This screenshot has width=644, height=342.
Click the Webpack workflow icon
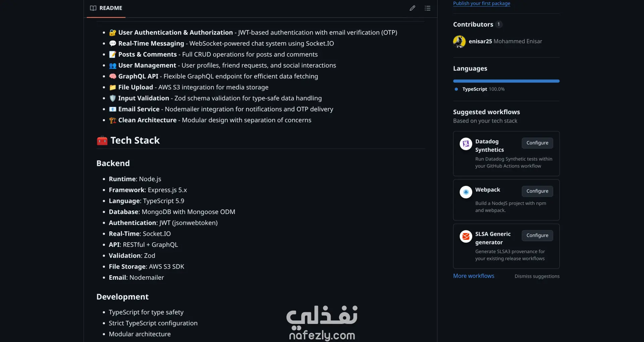[x=466, y=192]
